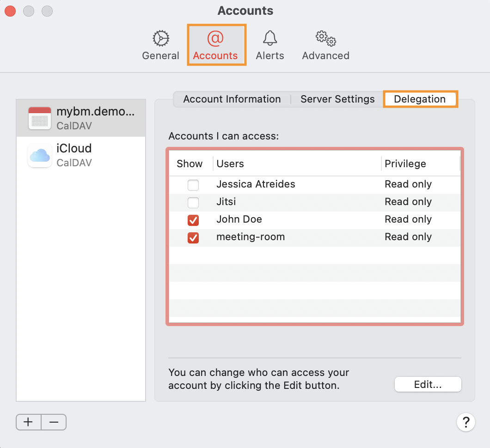Uncheck Show checkbox for John Doe
This screenshot has width=490, height=448.
(193, 220)
